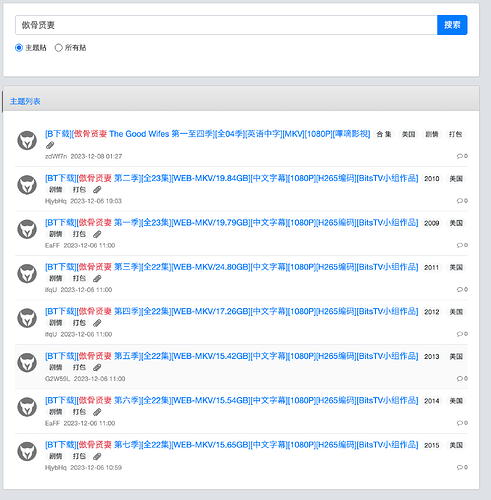Screen dimensions: 491x500
Task: Click avatar beside 第五季 post
Action: [27, 363]
